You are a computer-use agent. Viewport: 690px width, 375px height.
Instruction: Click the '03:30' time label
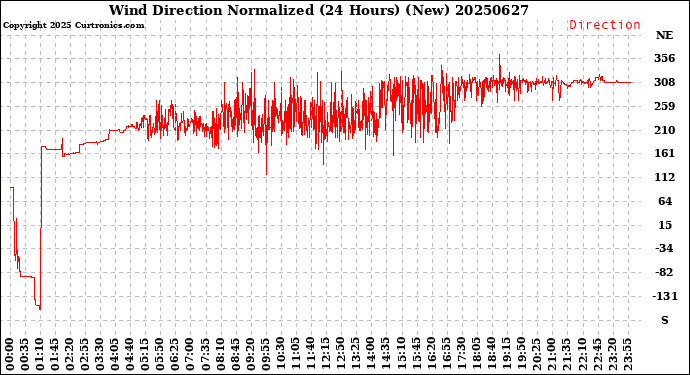(x=100, y=354)
